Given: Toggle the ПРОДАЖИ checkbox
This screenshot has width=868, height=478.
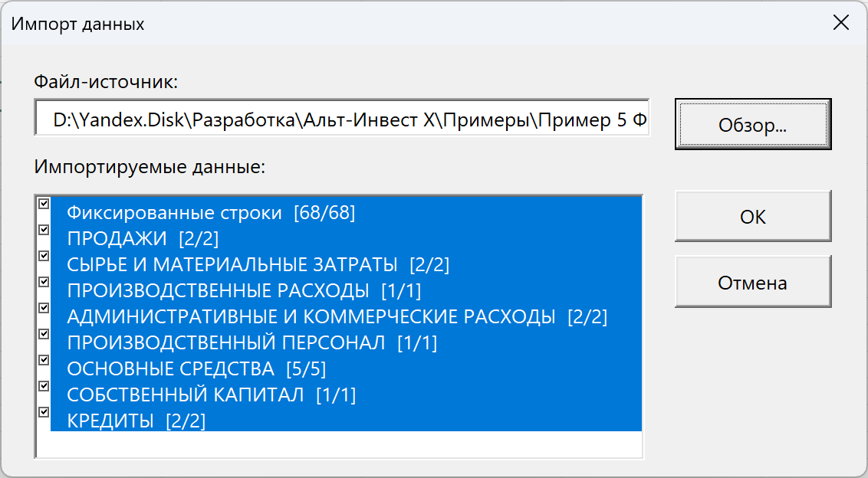Looking at the screenshot, I should tap(44, 230).
